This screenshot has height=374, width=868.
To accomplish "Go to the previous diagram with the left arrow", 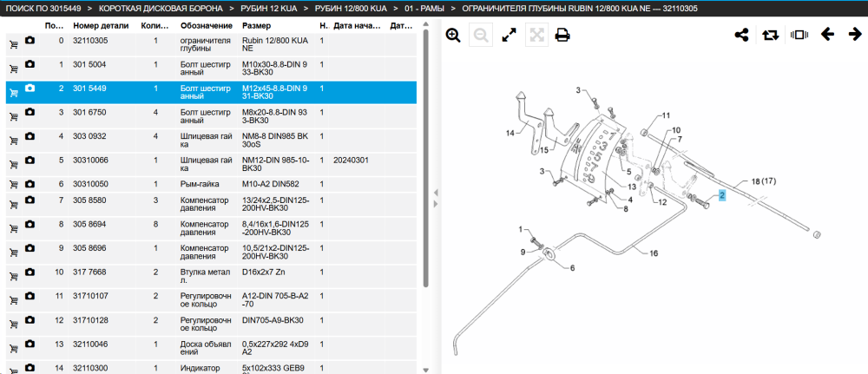I will [x=827, y=35].
